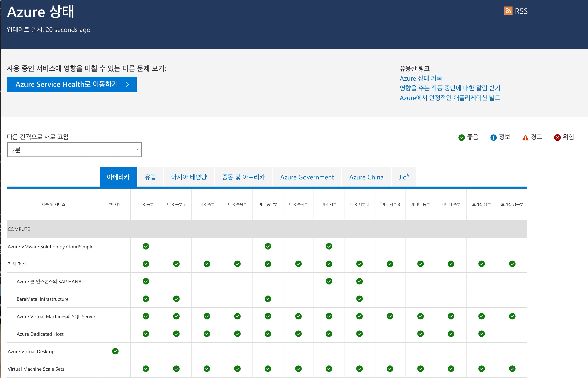
Task: Click Virtual Machine Scale Sets status in 미국 동부
Action: tap(146, 368)
